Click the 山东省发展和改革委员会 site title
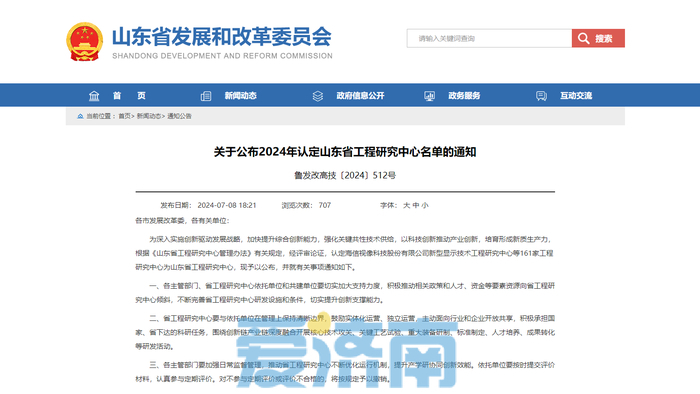This screenshot has height=394, width=700. tap(222, 37)
